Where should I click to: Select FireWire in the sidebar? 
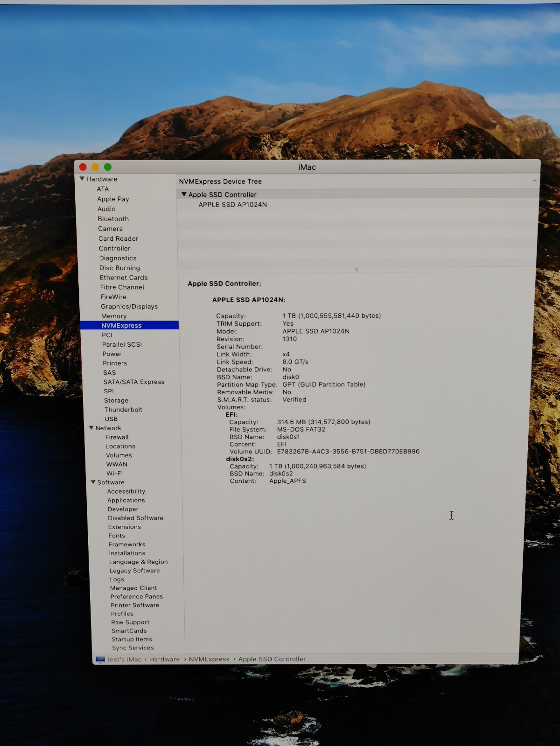click(x=113, y=297)
